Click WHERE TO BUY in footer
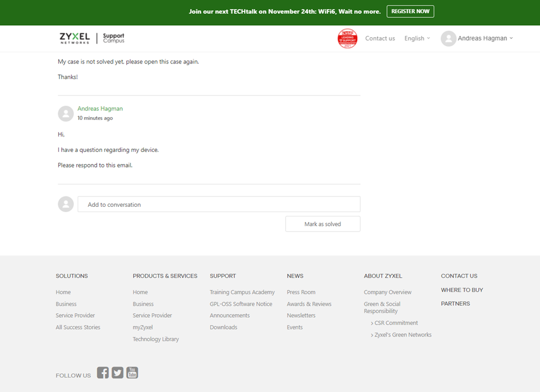 coord(462,290)
